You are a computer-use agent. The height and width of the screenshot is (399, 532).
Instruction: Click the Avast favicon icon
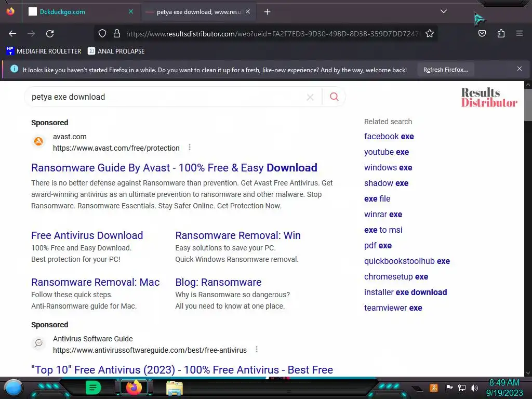tap(38, 141)
